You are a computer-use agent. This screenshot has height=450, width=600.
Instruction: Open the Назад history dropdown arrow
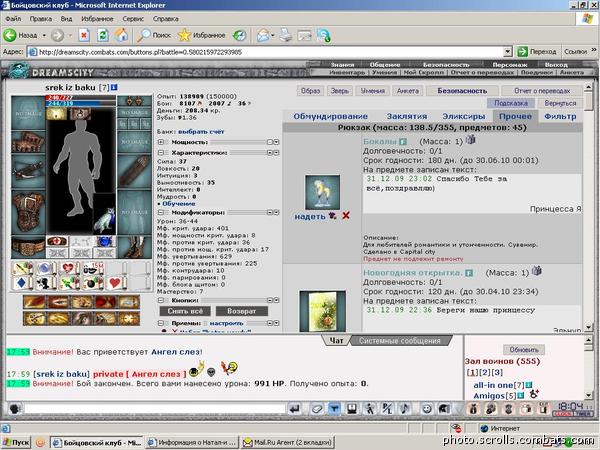coord(44,36)
